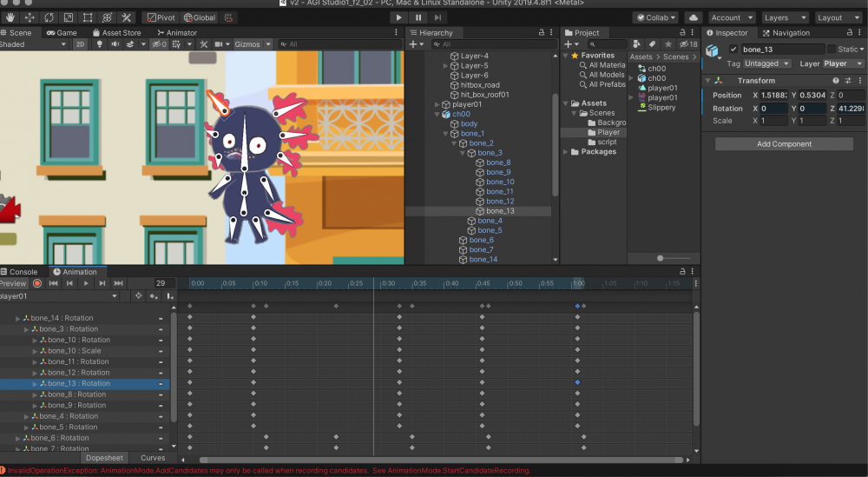Image resolution: width=868 pixels, height=477 pixels.
Task: Click the Hierarchy create plus button
Action: 415,44
